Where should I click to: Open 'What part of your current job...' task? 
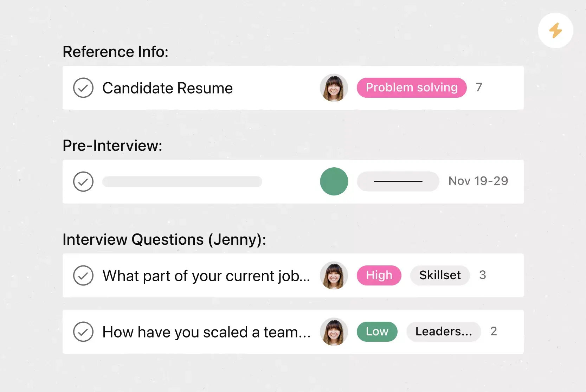[206, 276]
